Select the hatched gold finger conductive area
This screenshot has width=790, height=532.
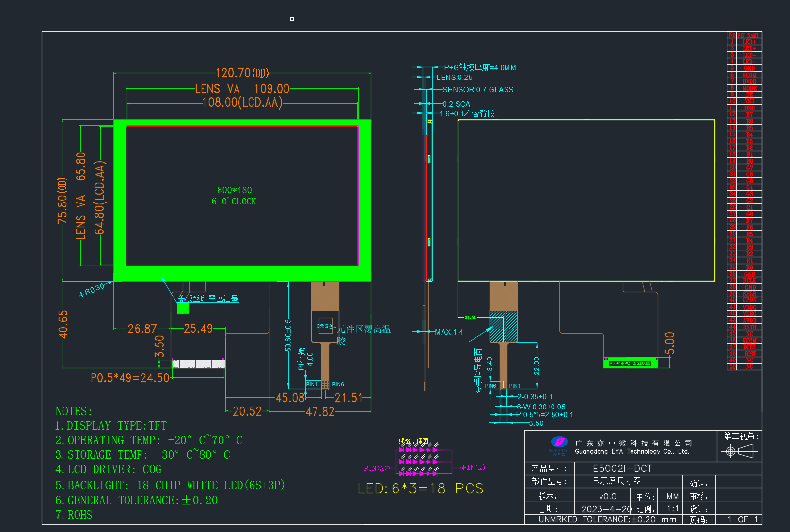pos(504,327)
